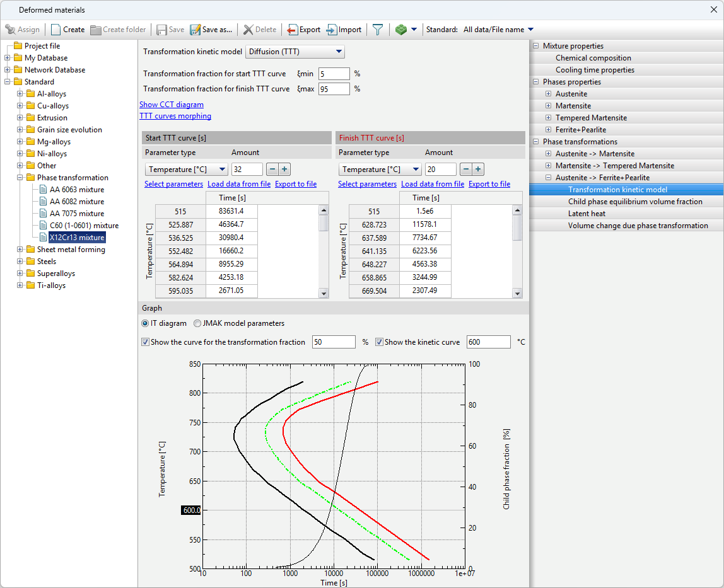Click the Show CCT diagram link
724x588 pixels.
[172, 105]
